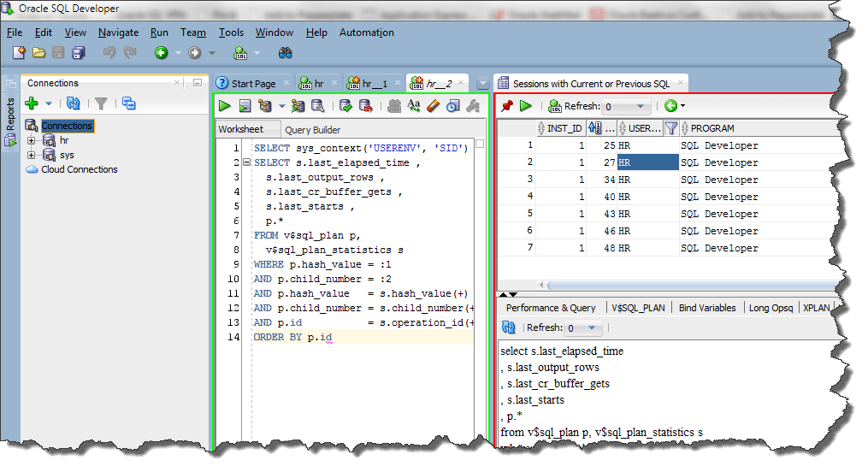Open the New Connection dropdown arrow
Viewport: 868px width, 472px height.
49,103
